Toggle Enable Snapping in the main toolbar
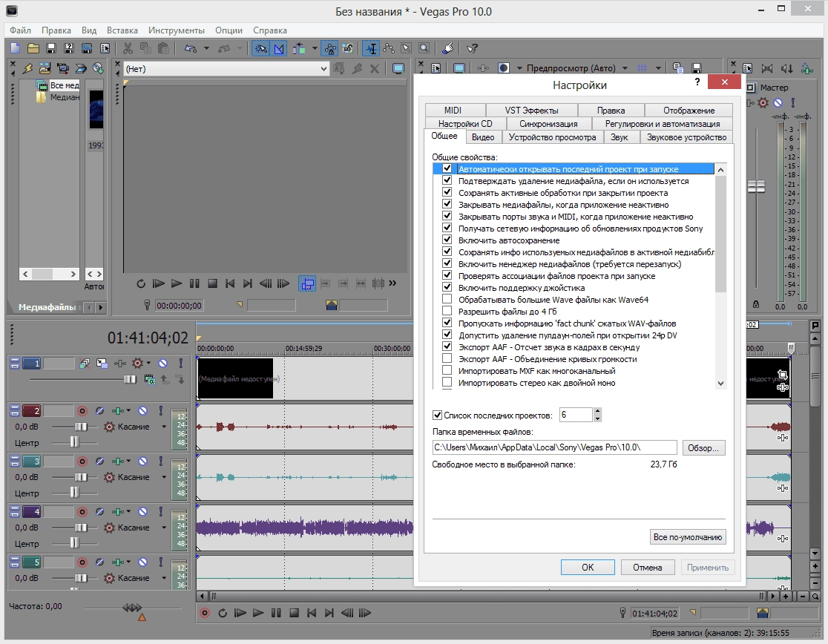This screenshot has height=644, width=828. (261, 48)
